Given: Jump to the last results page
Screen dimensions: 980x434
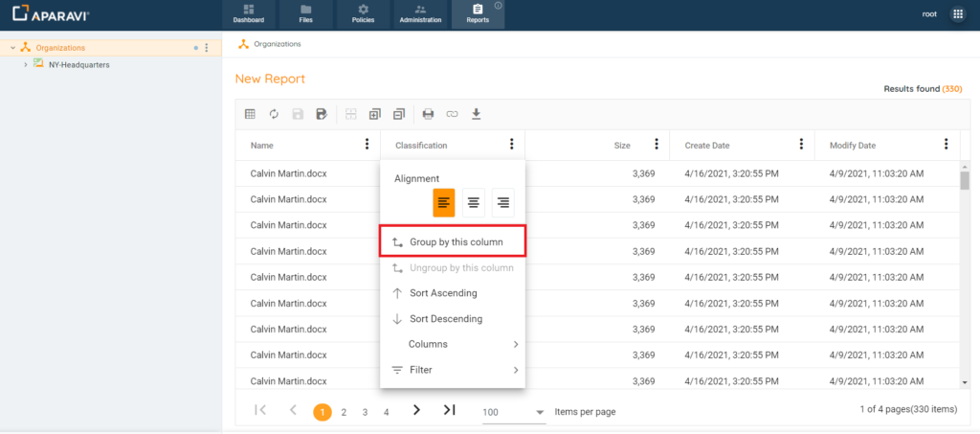Looking at the screenshot, I should coord(449,410).
